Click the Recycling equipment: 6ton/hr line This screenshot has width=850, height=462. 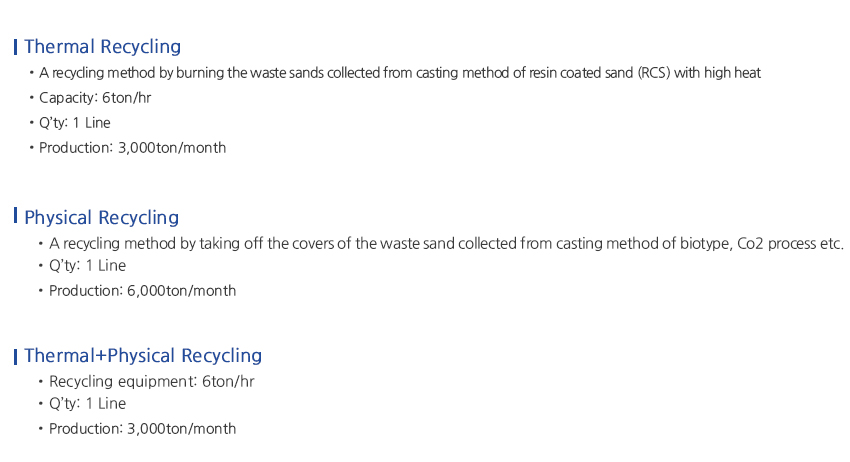[152, 382]
